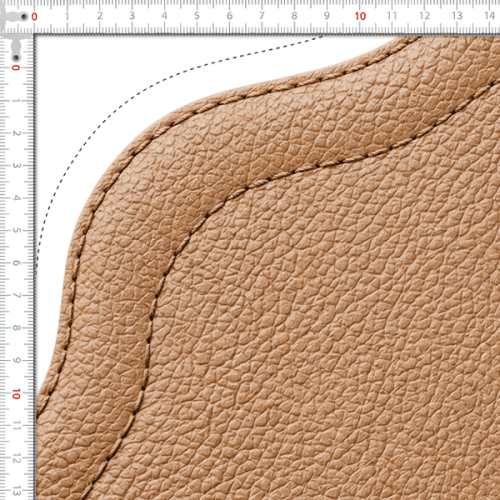The image size is (500, 500).
Task: Click the 11 mark on vertical ruler
Action: click(x=16, y=426)
